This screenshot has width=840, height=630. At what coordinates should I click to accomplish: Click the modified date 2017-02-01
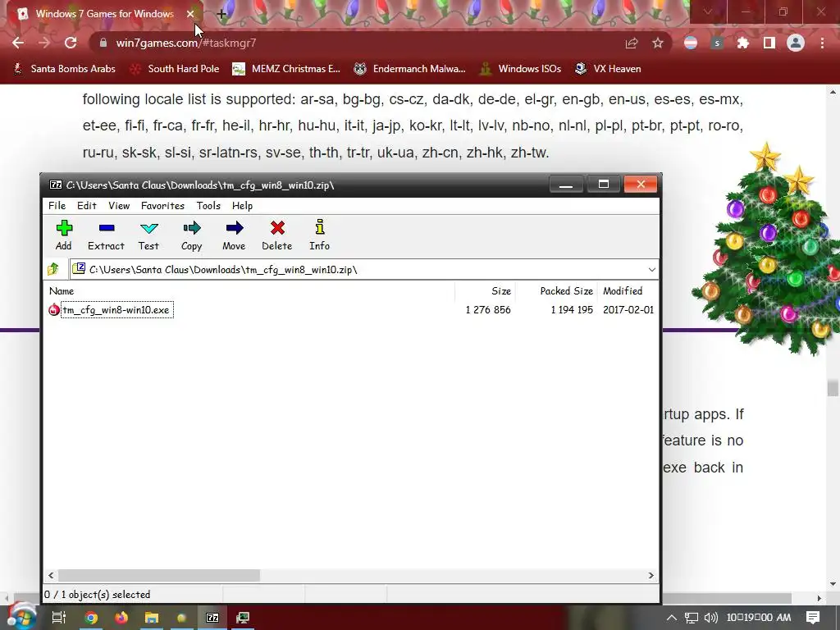pyautogui.click(x=628, y=309)
